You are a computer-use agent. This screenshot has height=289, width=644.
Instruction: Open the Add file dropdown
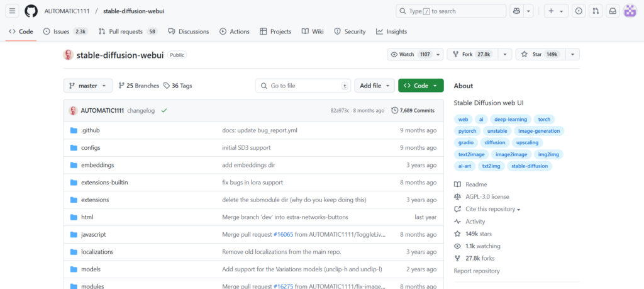point(375,86)
